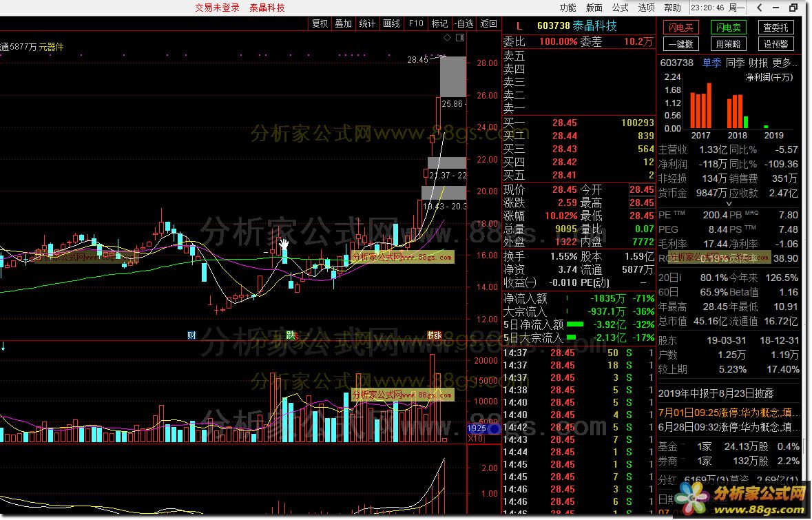Click the 28.45 high price label on chart
The height and width of the screenshot is (520, 812).
(x=417, y=59)
